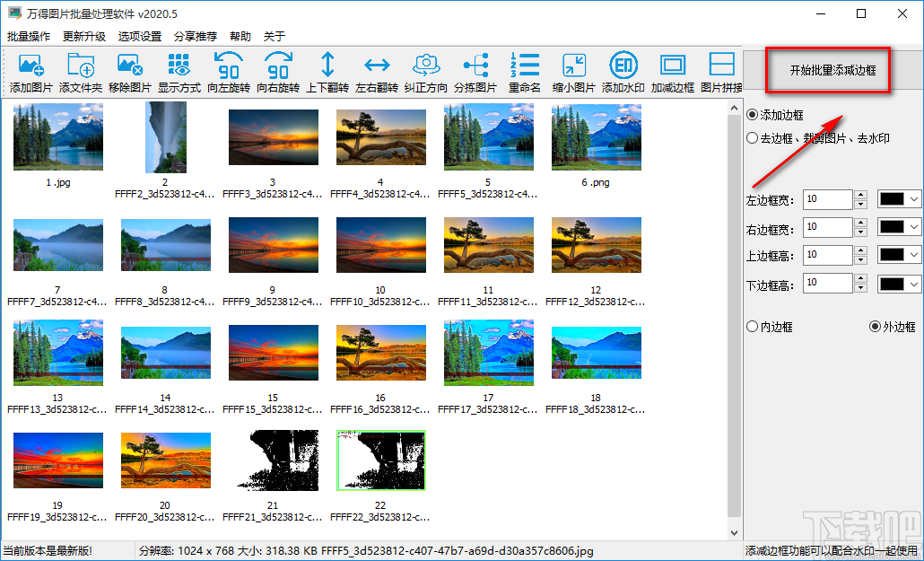Open the 批量操作 menu
Image resolution: width=924 pixels, height=561 pixels.
coord(29,37)
